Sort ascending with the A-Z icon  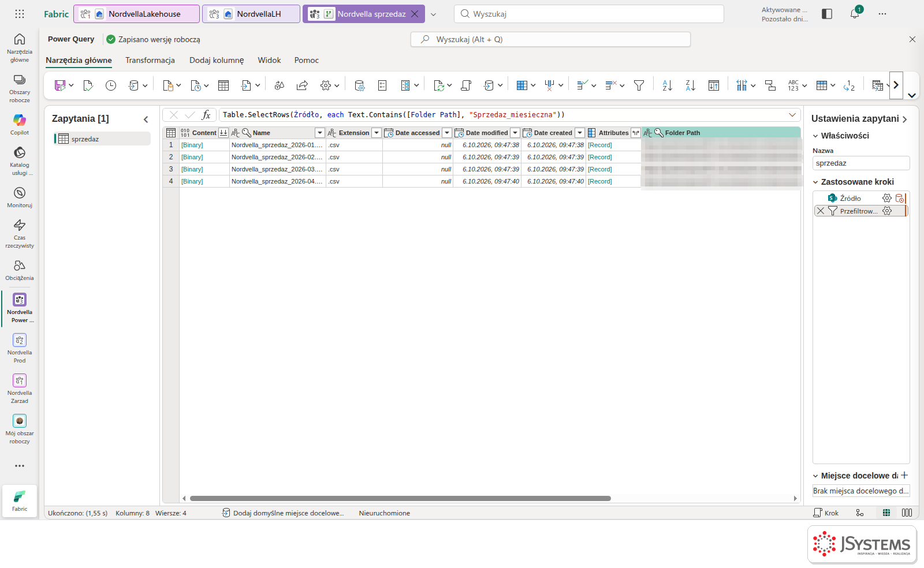coord(667,85)
